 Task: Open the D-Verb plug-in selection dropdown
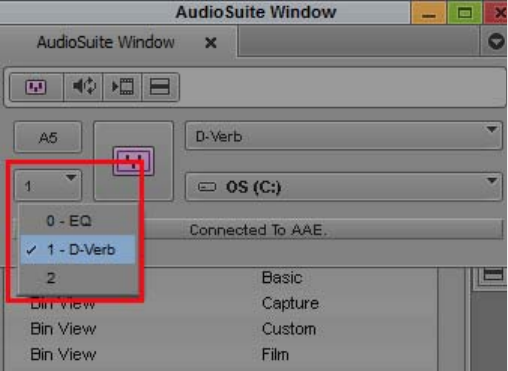[344, 136]
